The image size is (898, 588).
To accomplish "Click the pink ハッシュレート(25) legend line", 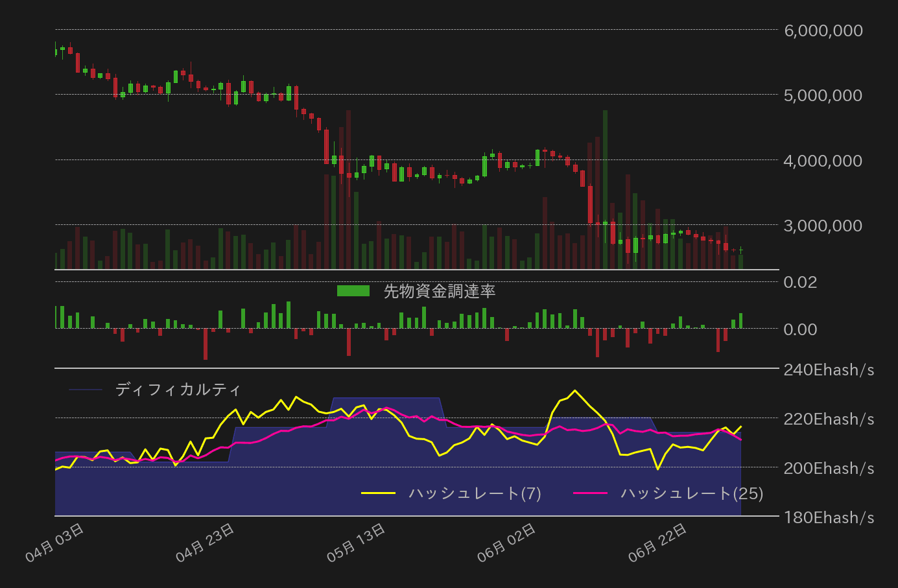I will click(x=590, y=493).
